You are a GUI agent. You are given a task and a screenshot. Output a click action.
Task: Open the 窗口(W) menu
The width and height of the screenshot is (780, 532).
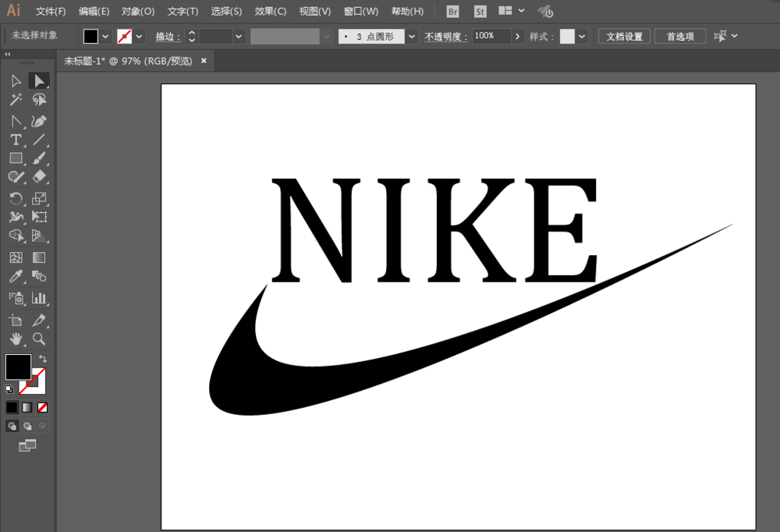click(361, 12)
